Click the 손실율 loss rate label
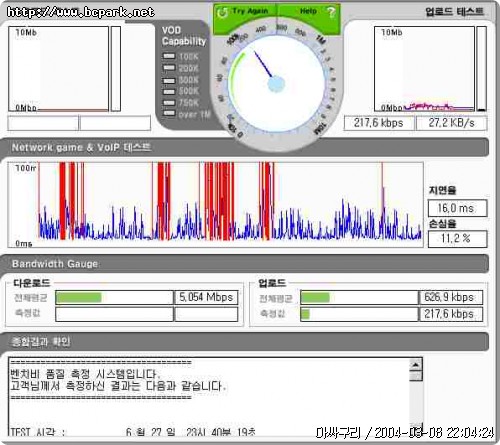This screenshot has height=445, width=500. [442, 223]
